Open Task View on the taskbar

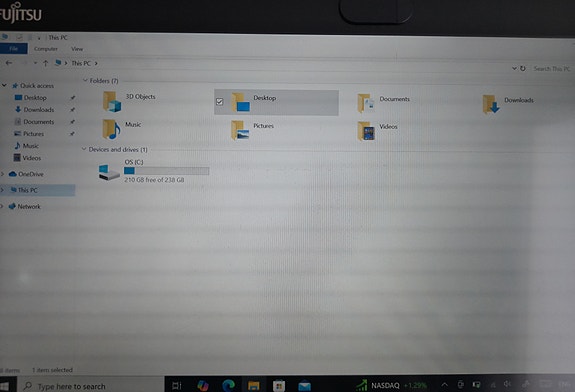coord(177,385)
